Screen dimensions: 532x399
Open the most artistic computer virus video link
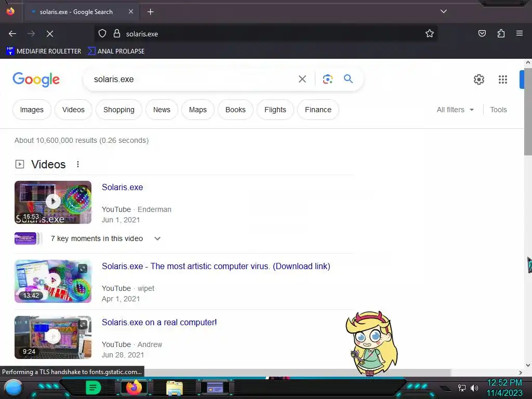216,266
